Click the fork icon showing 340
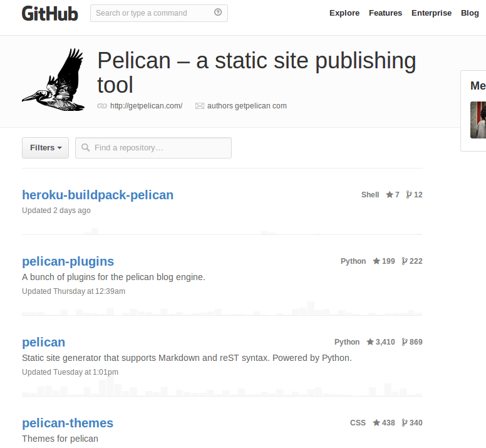486x448 pixels. (405, 422)
